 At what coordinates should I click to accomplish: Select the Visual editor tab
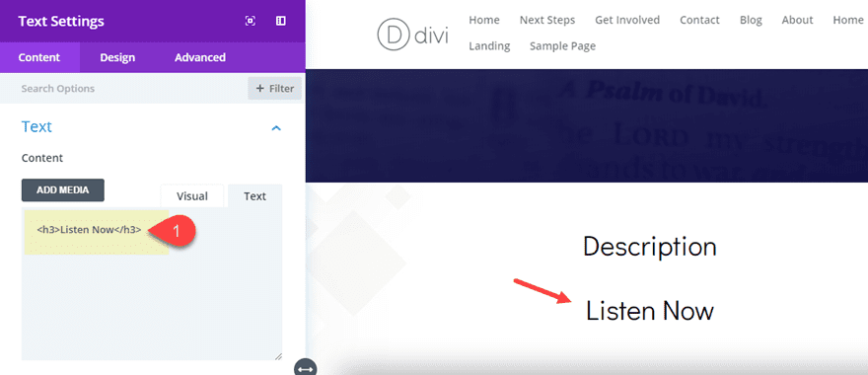coord(192,196)
